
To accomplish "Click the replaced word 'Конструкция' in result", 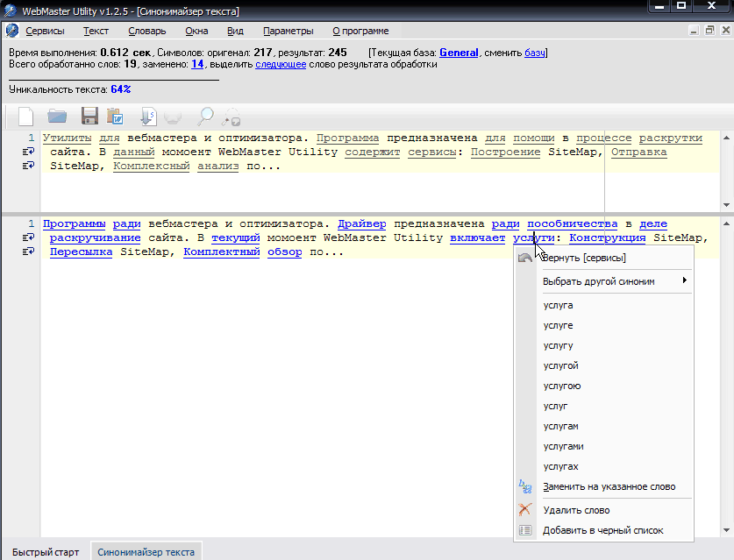I will 608,237.
